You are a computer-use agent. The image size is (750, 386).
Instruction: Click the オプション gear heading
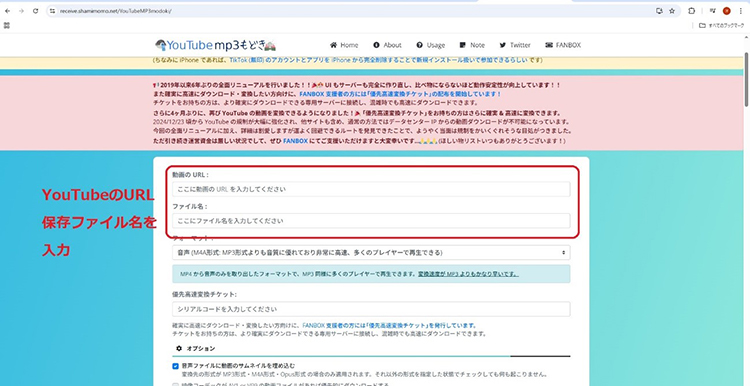[196, 348]
